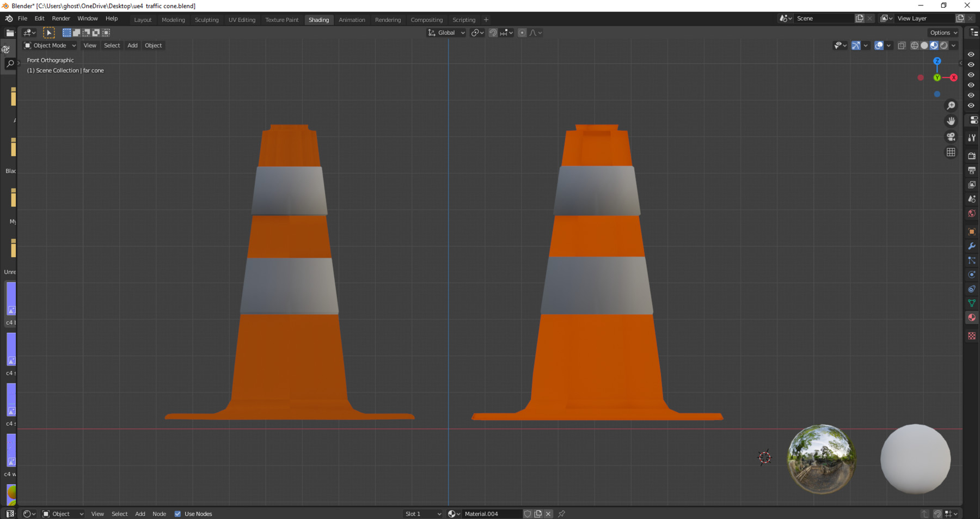Switch to the UV Editing workspace tab

pyautogui.click(x=242, y=20)
